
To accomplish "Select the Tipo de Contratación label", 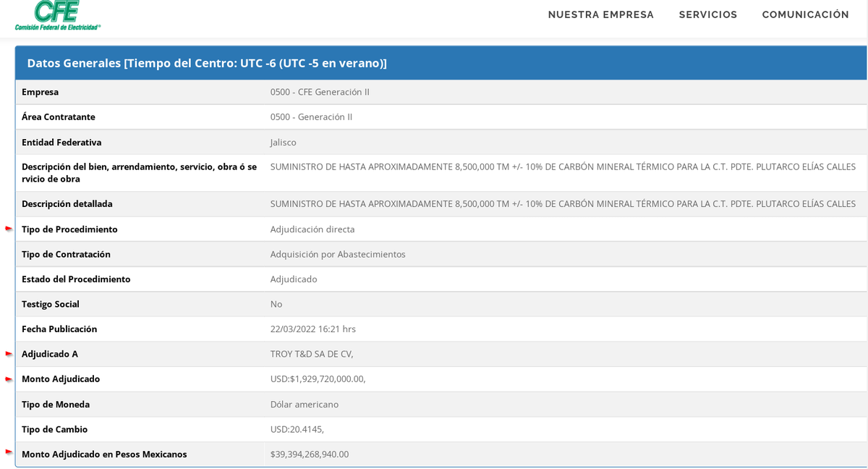I will pos(66,254).
